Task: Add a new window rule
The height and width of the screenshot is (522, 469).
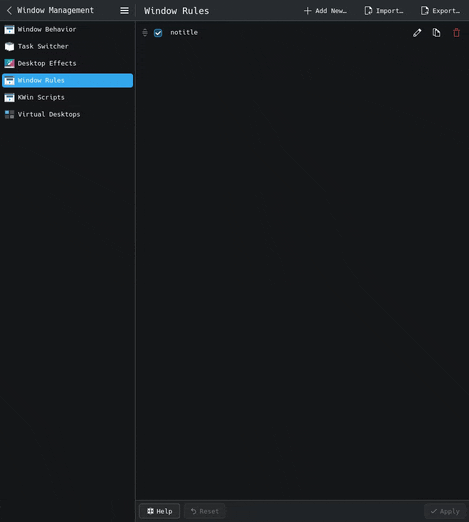Action: 325,11
